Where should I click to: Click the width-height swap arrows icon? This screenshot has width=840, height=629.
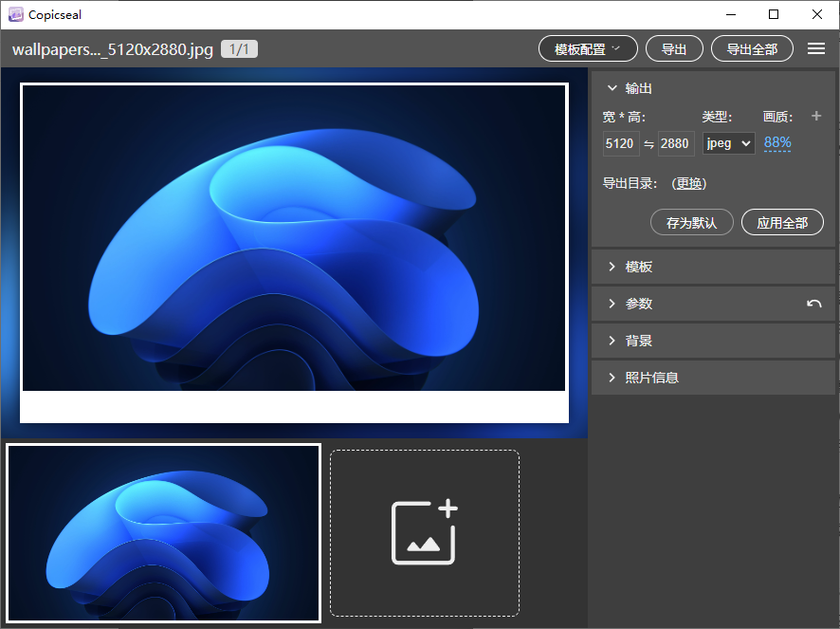[x=648, y=144]
